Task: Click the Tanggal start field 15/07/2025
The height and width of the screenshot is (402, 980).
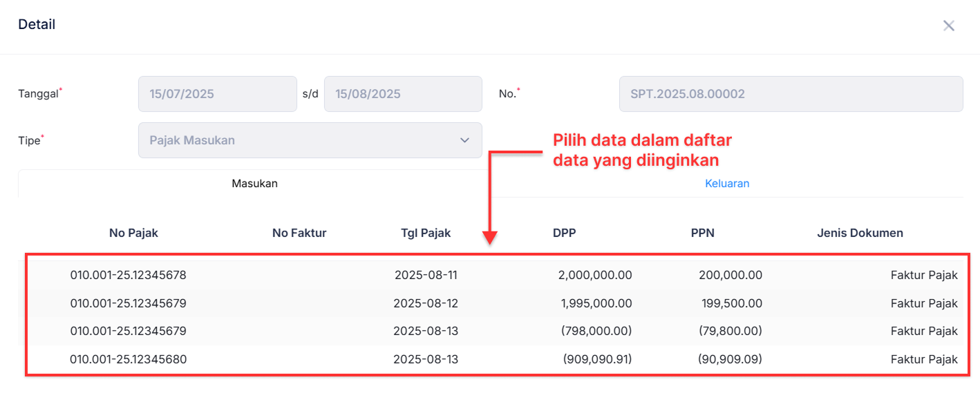Action: 217,93
